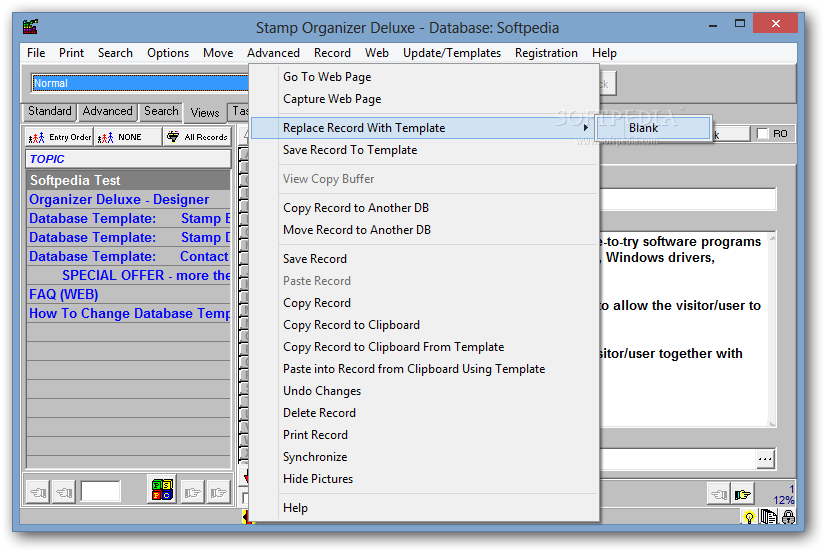825x552 pixels.
Task: Click the left-pointing hand beside the page box
Action: (64, 493)
